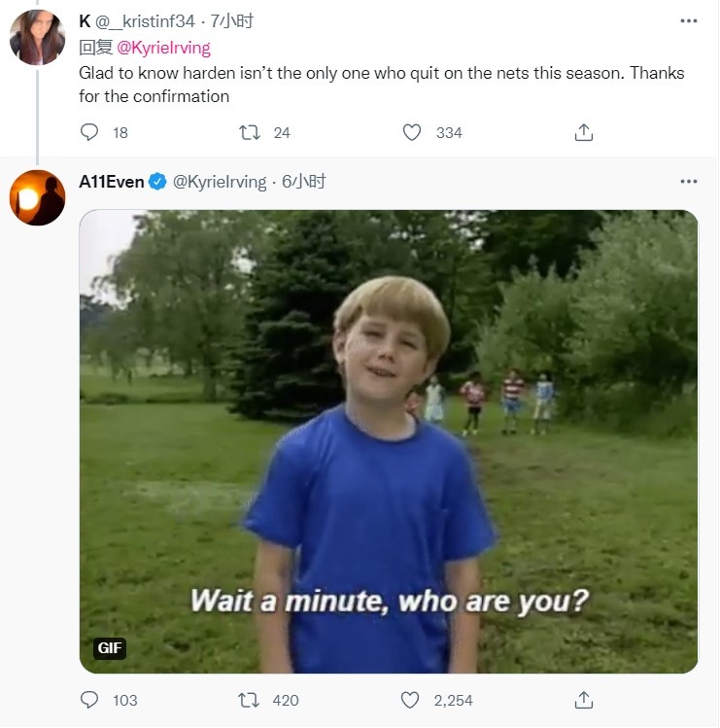Viewport: 720px width, 728px height.
Task: Open the @KyrieIrving mention link in reply
Action: tap(163, 47)
